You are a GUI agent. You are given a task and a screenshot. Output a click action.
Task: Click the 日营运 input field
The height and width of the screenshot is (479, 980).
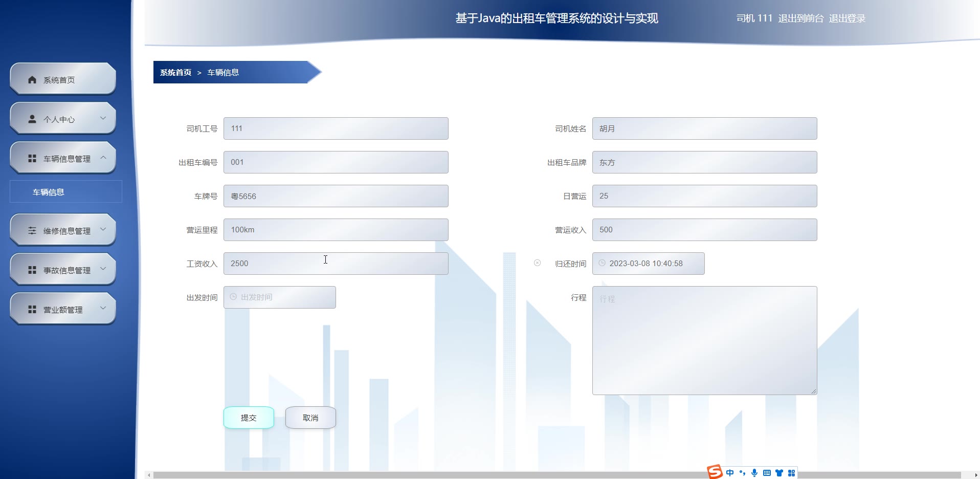(x=705, y=196)
